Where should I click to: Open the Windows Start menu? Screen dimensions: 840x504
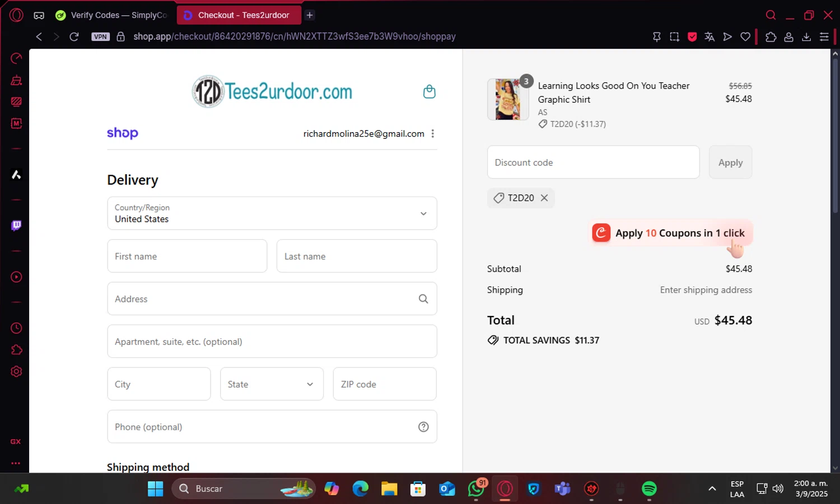pyautogui.click(x=155, y=488)
